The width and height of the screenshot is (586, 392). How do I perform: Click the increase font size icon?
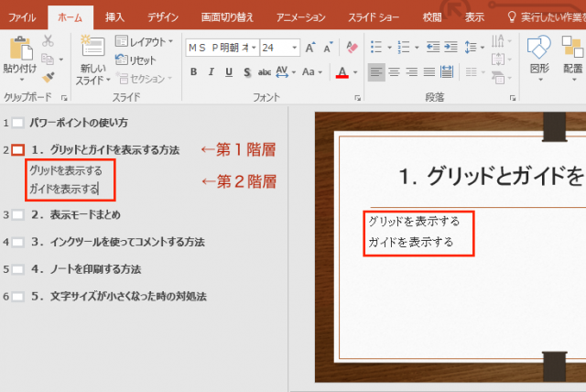click(309, 47)
